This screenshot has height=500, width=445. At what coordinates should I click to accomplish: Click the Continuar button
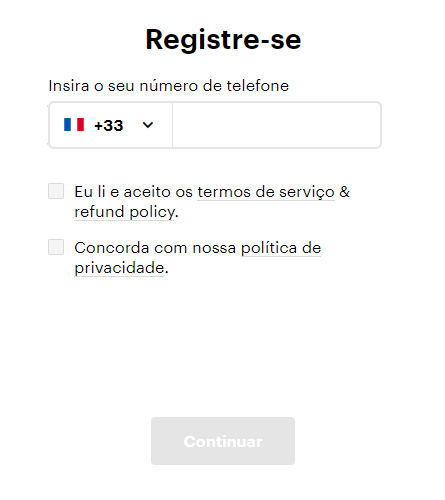pos(223,441)
